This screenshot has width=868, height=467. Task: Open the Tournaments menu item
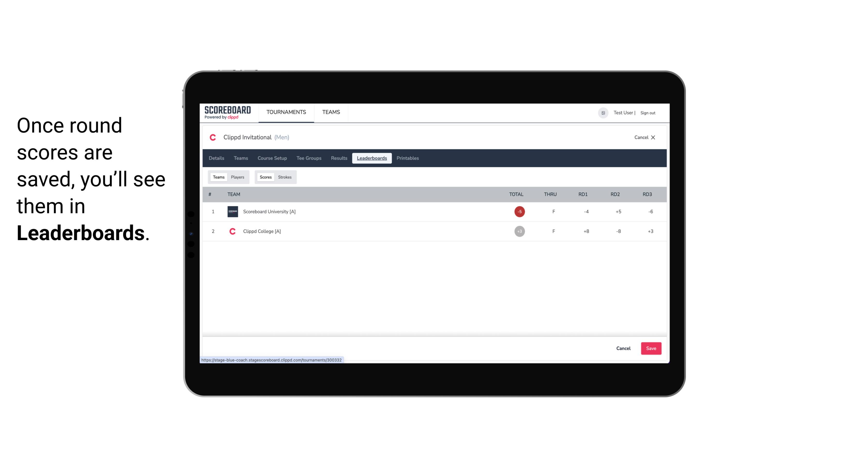(x=287, y=112)
